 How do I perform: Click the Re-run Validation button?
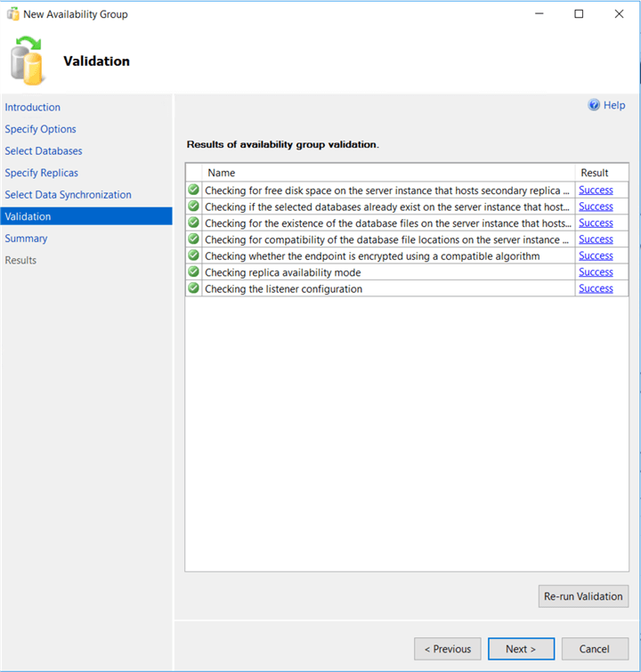coord(583,596)
